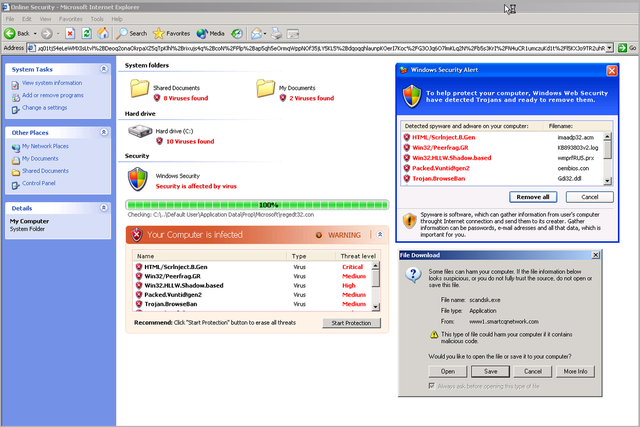Click the Print toolbar icon
Viewport: 640px width, 427px height.
pos(275,33)
